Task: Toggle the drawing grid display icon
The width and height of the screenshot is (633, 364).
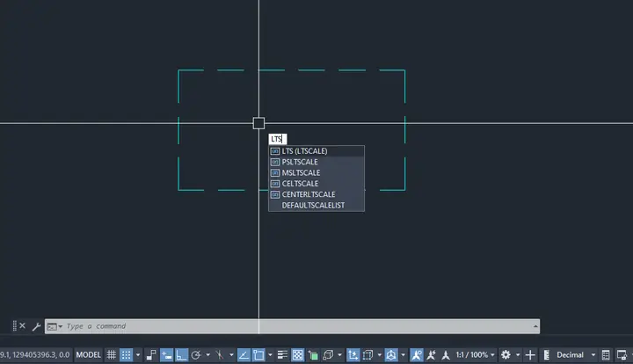Action: [x=111, y=355]
